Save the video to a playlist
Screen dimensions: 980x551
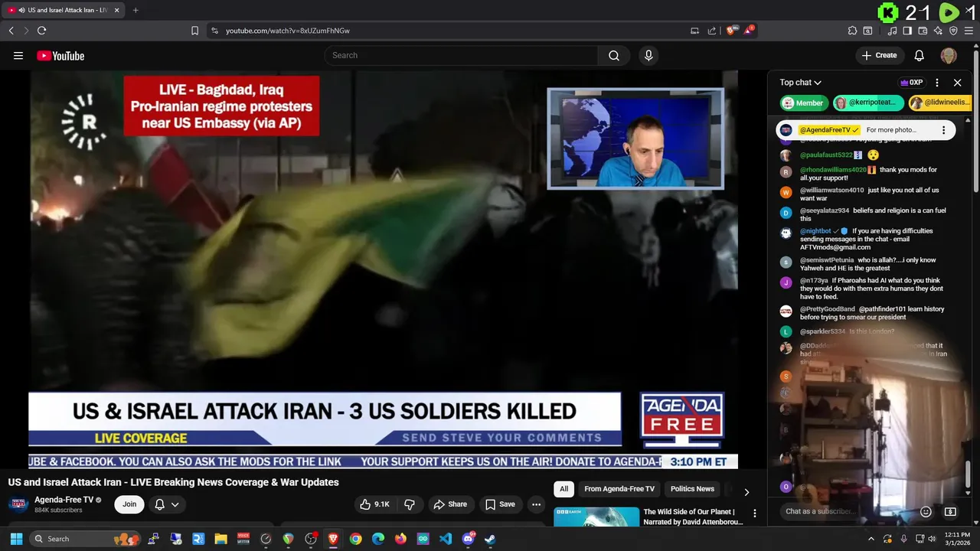(500, 504)
